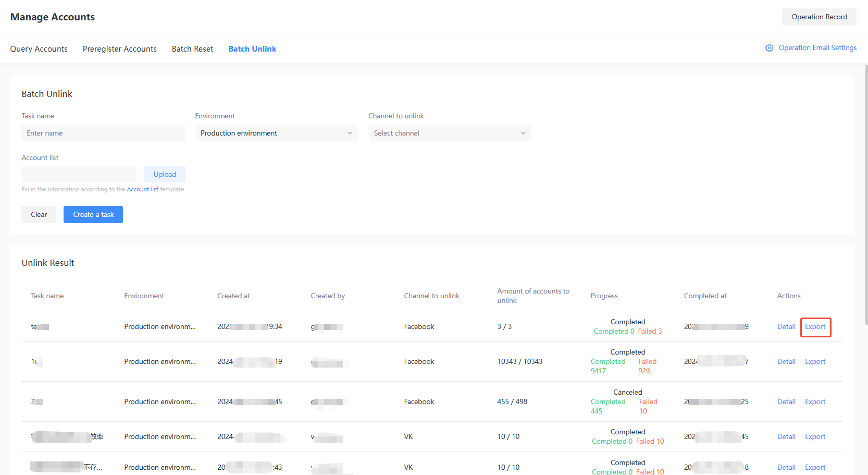Export the Canceled 455 / 498 task
Viewport: 868px width, 475px height.
click(x=815, y=401)
